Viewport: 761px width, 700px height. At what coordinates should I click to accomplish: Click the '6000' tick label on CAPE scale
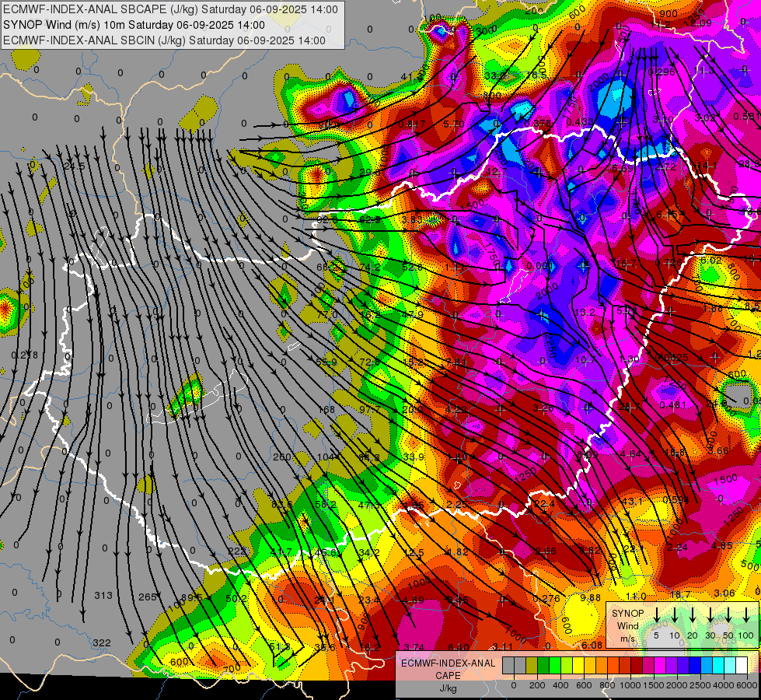click(746, 685)
